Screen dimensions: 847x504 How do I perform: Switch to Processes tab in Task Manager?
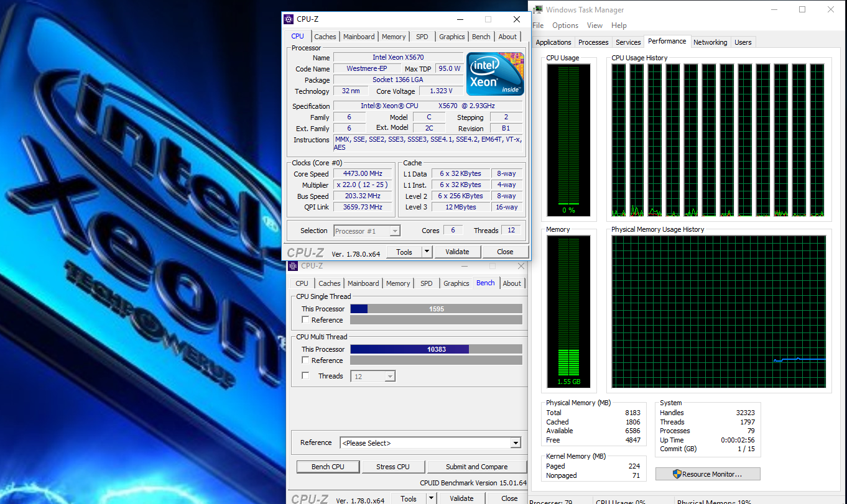[593, 42]
